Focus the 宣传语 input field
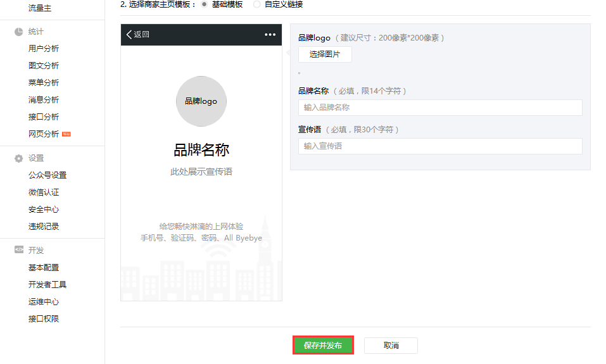 point(440,146)
